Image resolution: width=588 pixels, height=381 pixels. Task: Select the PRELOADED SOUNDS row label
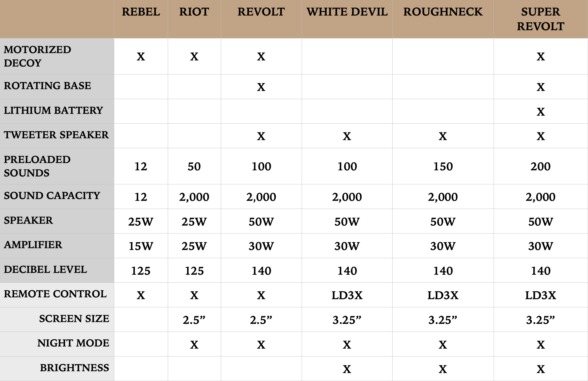37,166
